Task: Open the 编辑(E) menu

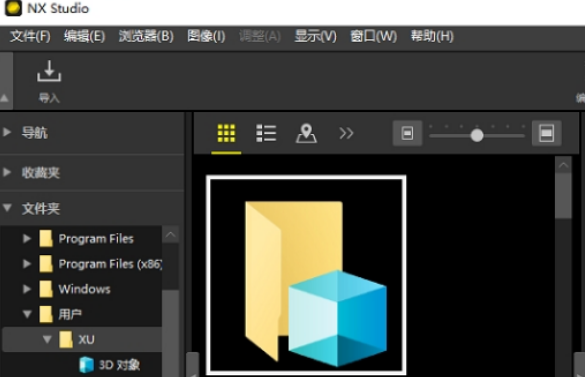Action: [x=84, y=36]
